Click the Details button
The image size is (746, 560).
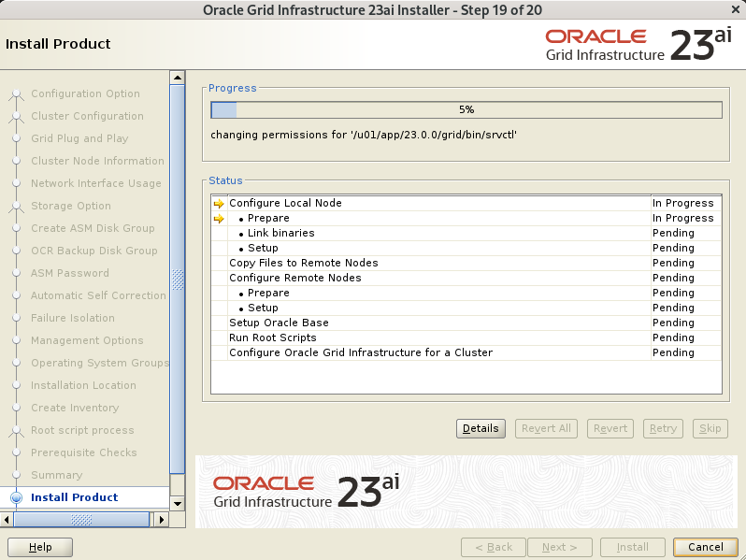click(481, 428)
